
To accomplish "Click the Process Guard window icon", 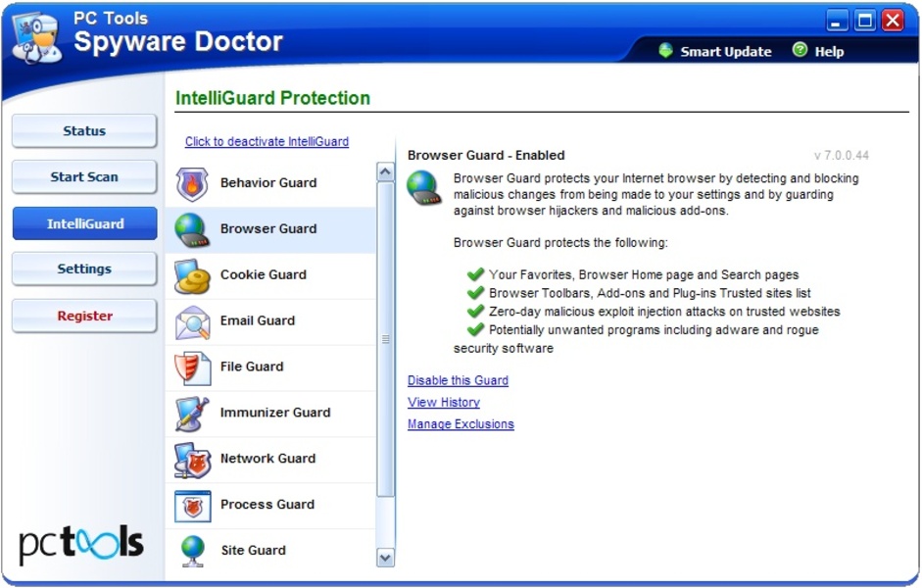I will tap(192, 507).
